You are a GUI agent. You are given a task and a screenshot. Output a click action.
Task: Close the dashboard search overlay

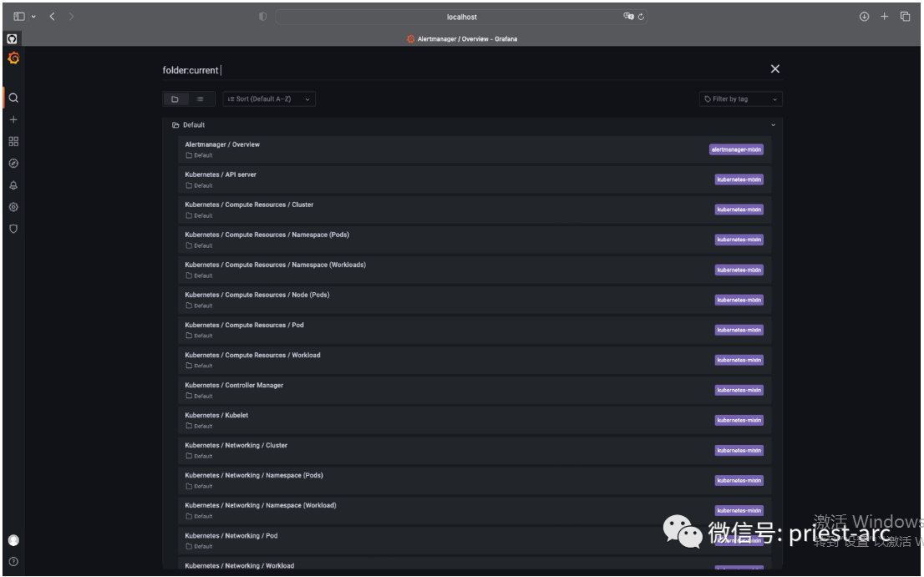pos(775,68)
